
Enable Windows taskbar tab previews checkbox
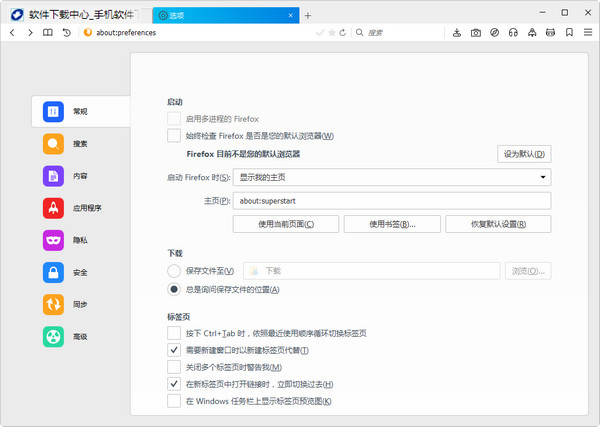174,401
